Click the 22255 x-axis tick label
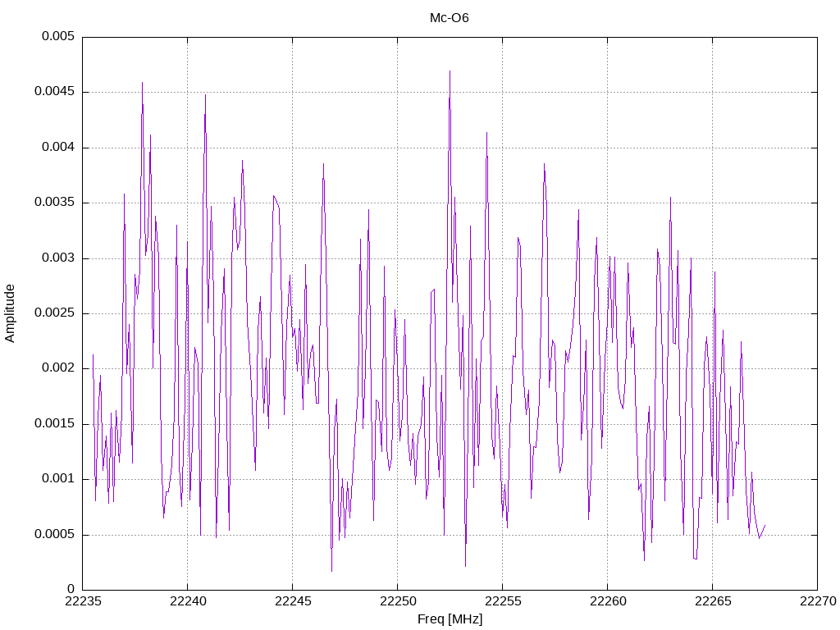 tap(503, 601)
